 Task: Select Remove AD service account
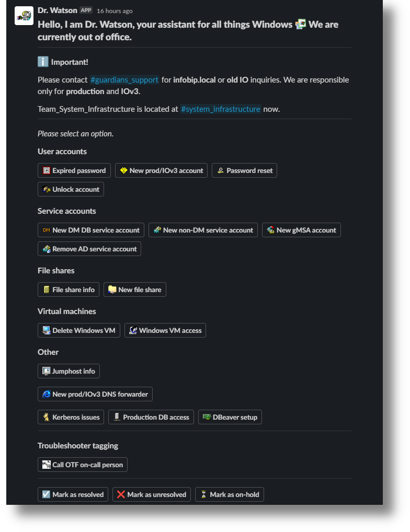coord(89,249)
